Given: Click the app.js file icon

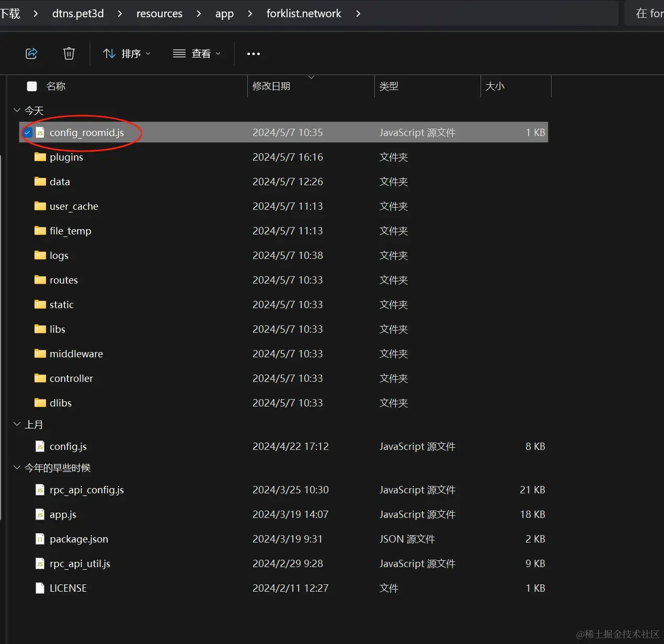Looking at the screenshot, I should 40,514.
